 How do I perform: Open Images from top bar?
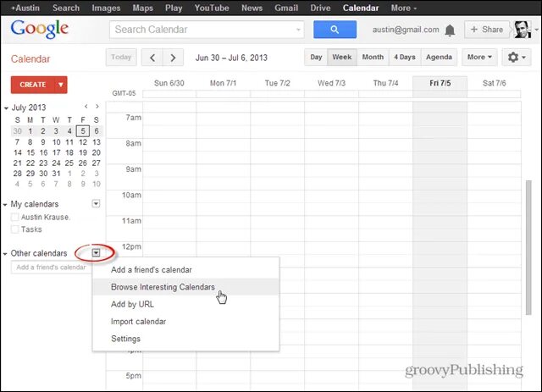tap(106, 8)
